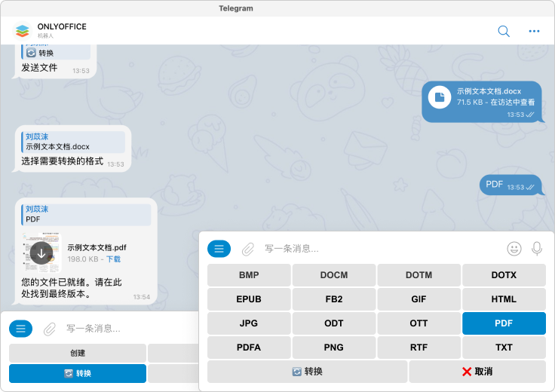This screenshot has height=392, width=555.
Task: Click the ONLYOFFICE bot avatar logo
Action: (23, 31)
